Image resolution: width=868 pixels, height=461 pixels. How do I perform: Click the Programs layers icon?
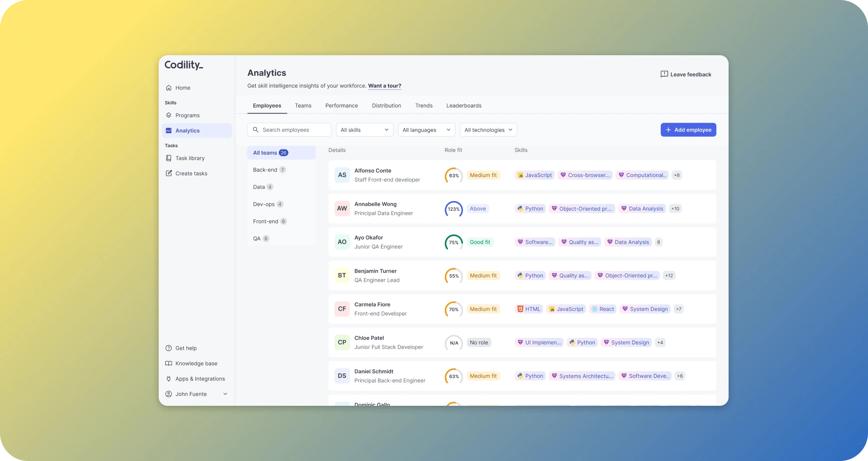point(169,115)
